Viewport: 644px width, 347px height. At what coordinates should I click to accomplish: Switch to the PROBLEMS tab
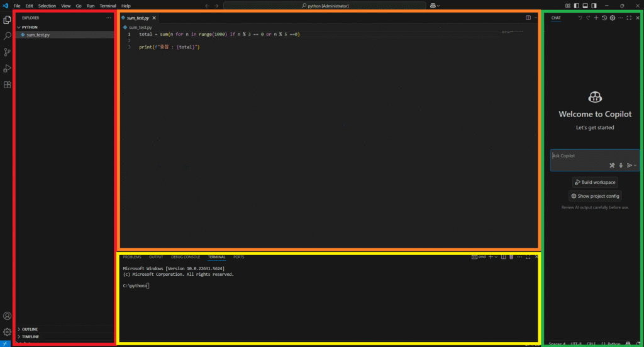point(132,257)
